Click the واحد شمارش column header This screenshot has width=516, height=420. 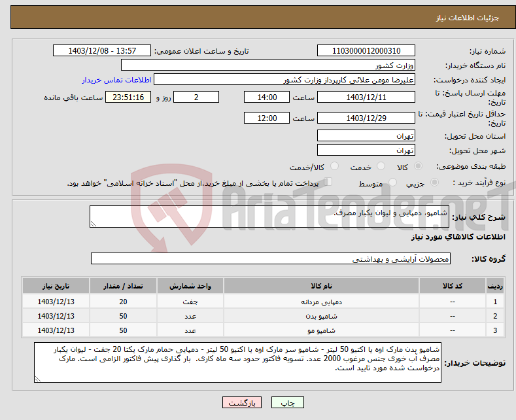tap(190, 286)
